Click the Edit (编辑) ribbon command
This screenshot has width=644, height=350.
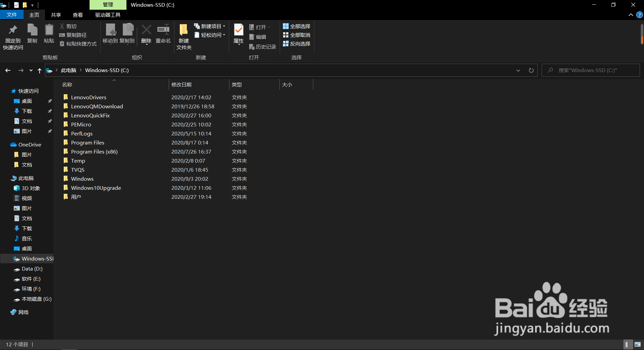[x=258, y=37]
